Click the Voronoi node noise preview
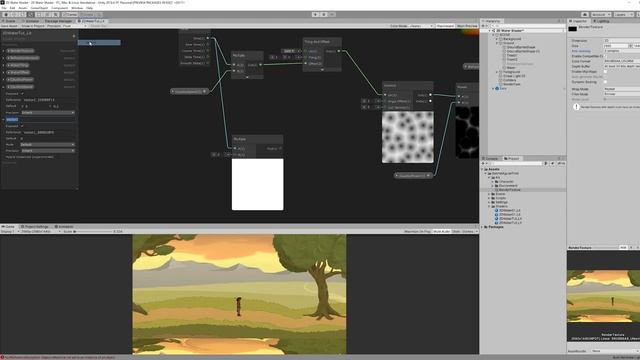 [x=407, y=137]
